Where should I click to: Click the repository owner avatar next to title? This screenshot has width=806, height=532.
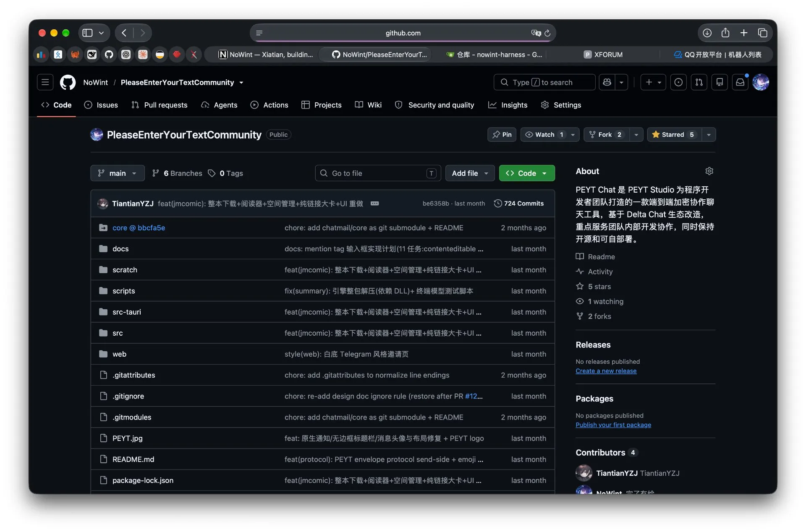pyautogui.click(x=97, y=135)
